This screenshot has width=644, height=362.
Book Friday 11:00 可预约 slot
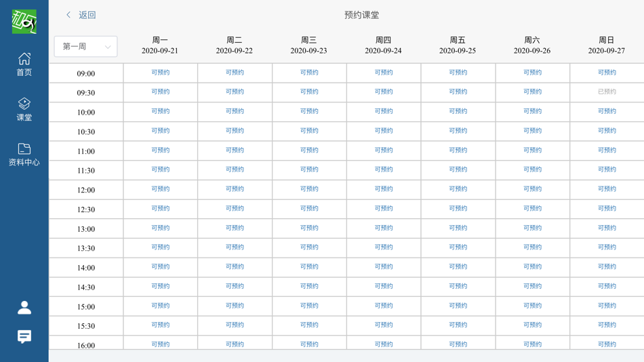[x=458, y=150]
